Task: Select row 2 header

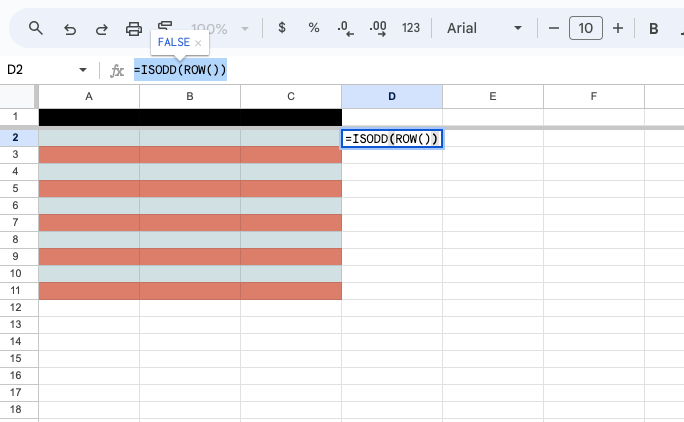Action: [x=17, y=137]
